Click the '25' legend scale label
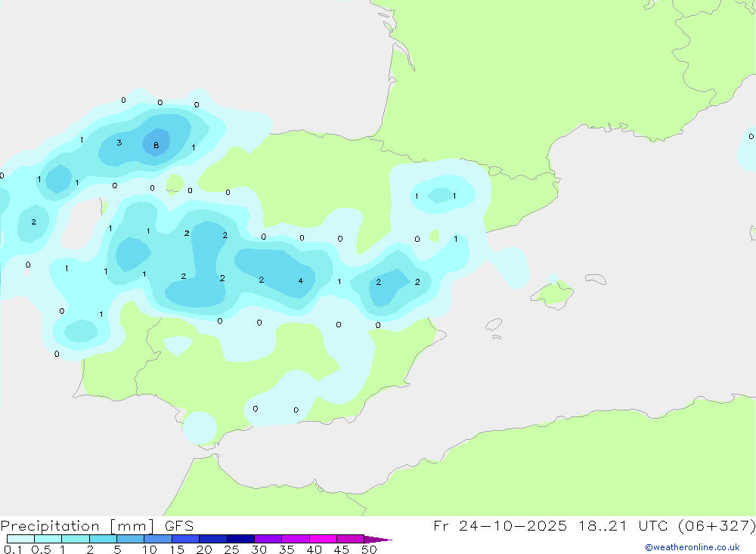The width and height of the screenshot is (756, 554). pos(231,549)
